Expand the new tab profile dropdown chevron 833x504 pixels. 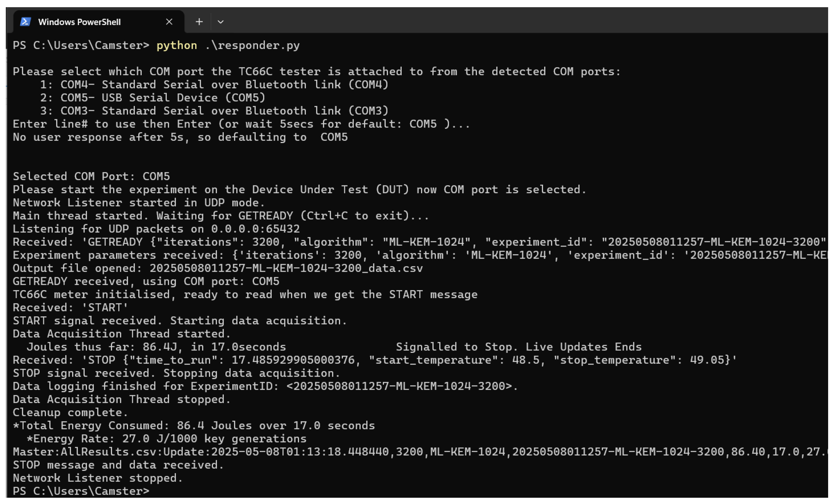[x=220, y=22]
